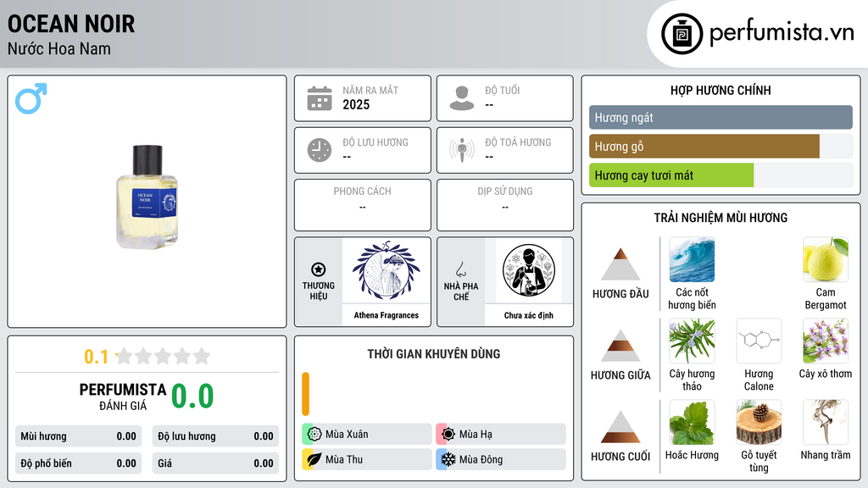The height and width of the screenshot is (488, 868).
Task: Click the Hoắc Hương leaf image
Action: pos(692,423)
